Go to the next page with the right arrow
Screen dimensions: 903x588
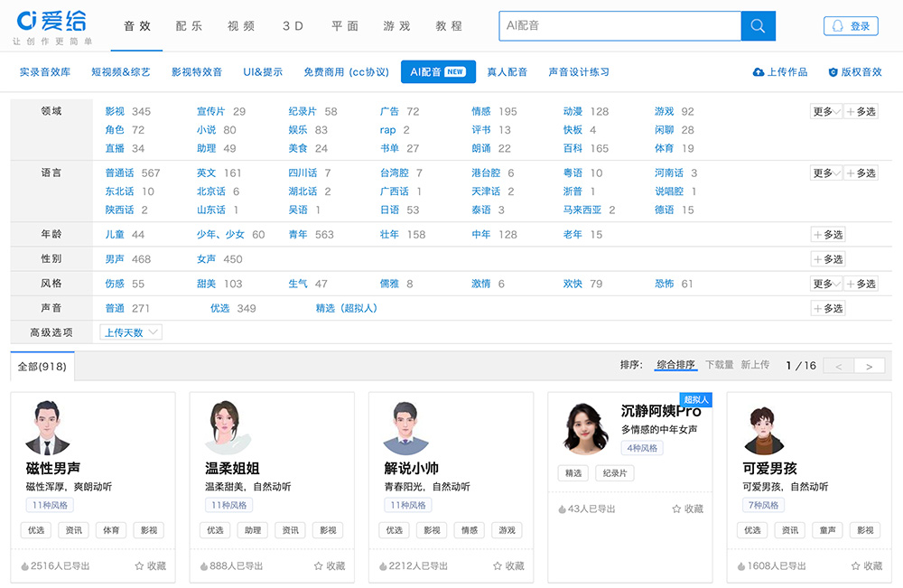pyautogui.click(x=869, y=365)
